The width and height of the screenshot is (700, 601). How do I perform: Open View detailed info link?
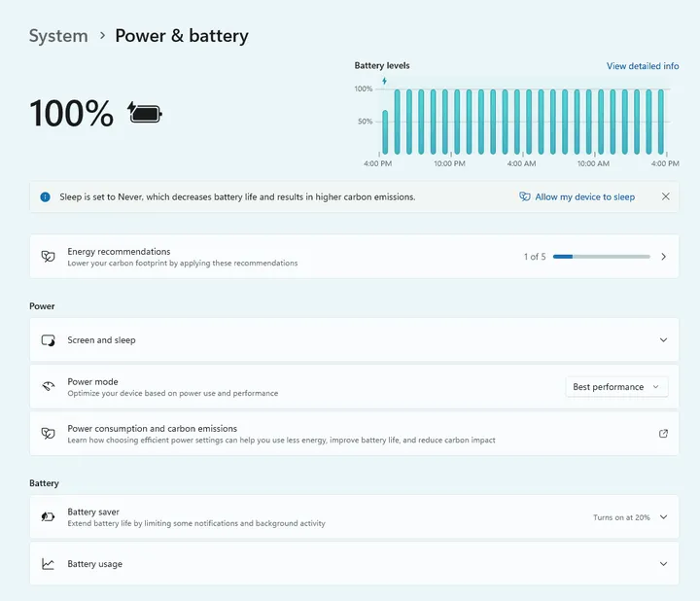[643, 66]
